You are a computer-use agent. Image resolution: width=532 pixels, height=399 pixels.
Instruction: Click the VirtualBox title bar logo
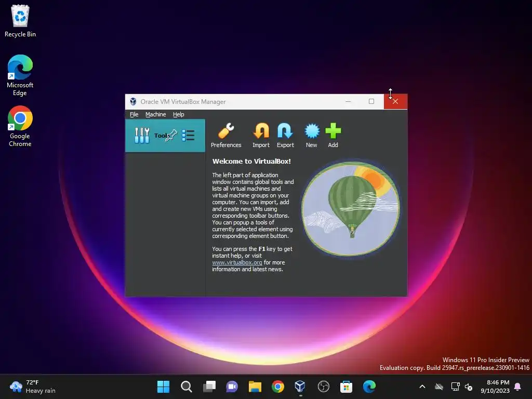[x=133, y=101]
